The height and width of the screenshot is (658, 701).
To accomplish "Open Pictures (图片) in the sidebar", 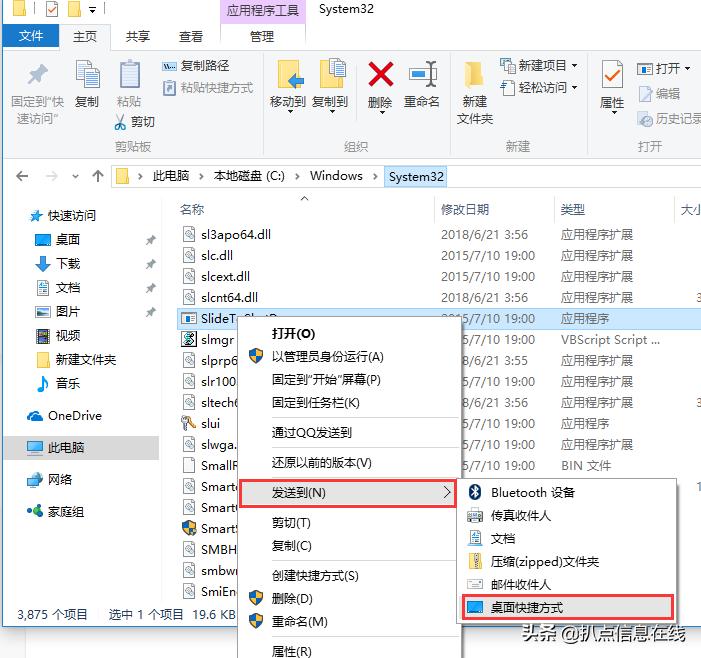I will tap(57, 312).
